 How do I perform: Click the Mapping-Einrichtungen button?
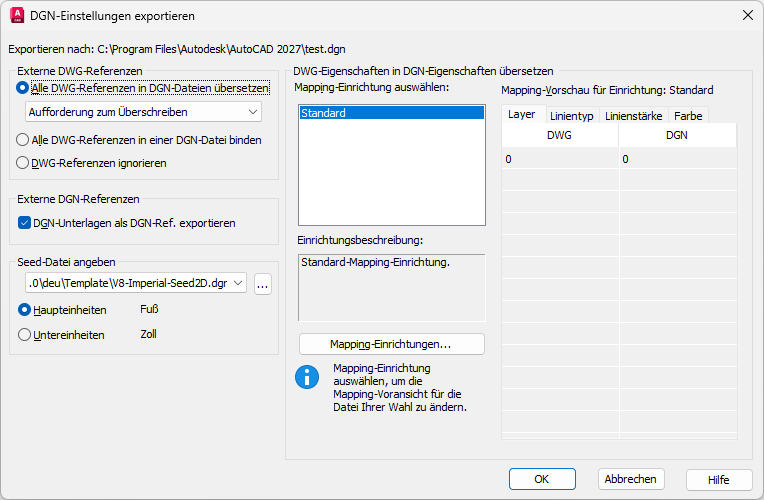click(391, 344)
